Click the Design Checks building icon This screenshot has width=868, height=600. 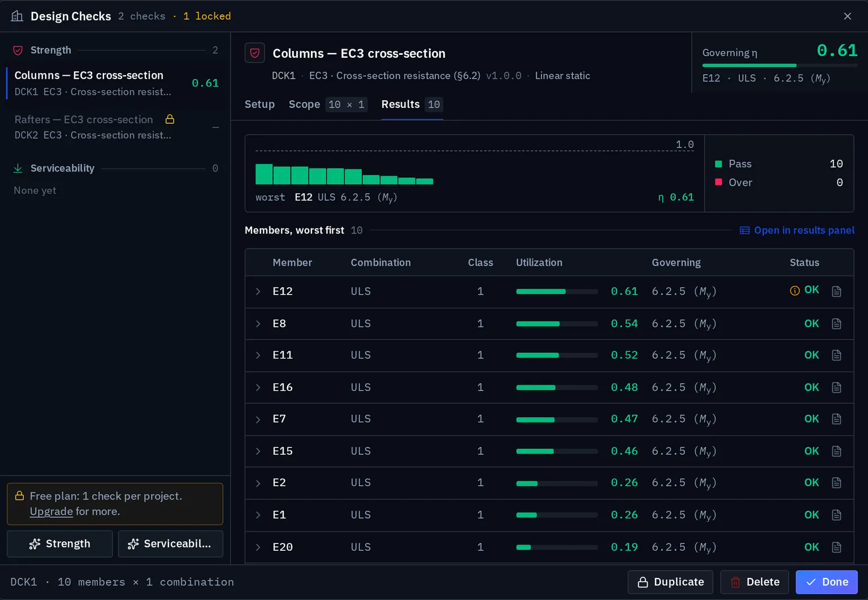click(17, 16)
